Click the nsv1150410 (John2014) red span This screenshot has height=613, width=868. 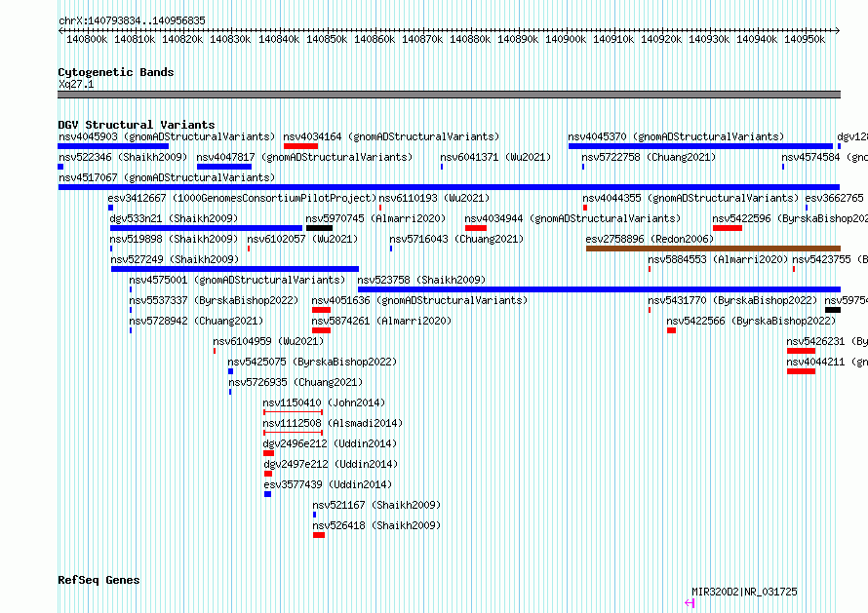click(x=293, y=412)
